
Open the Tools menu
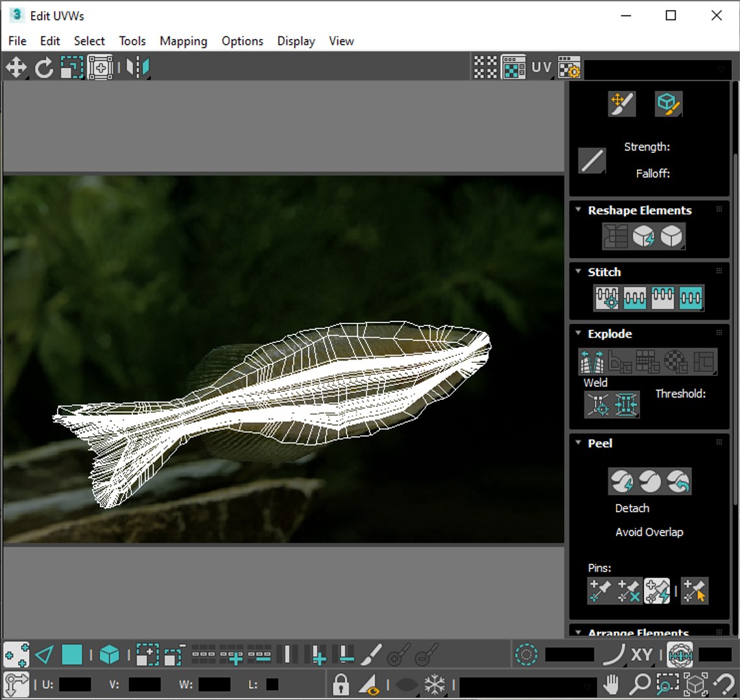tap(132, 41)
